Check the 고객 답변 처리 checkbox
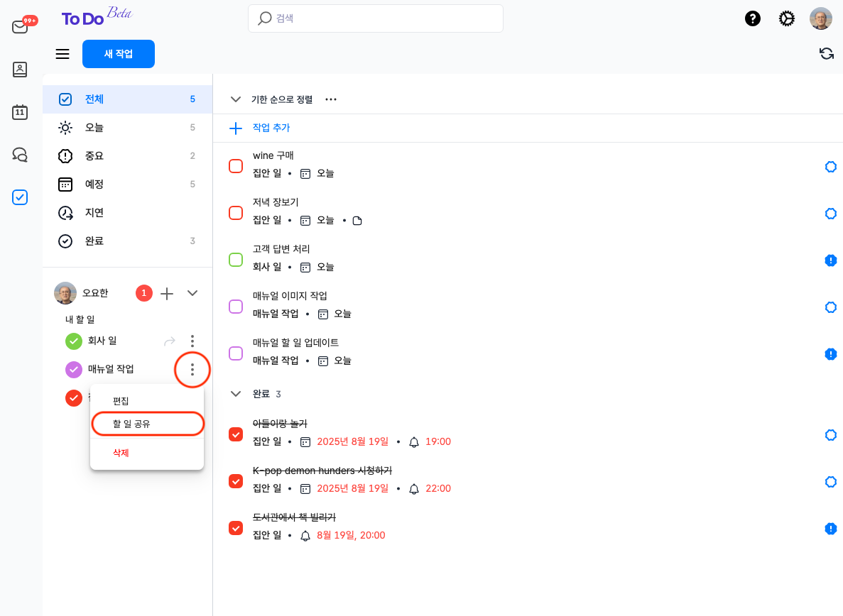This screenshot has width=843, height=616. click(x=236, y=260)
